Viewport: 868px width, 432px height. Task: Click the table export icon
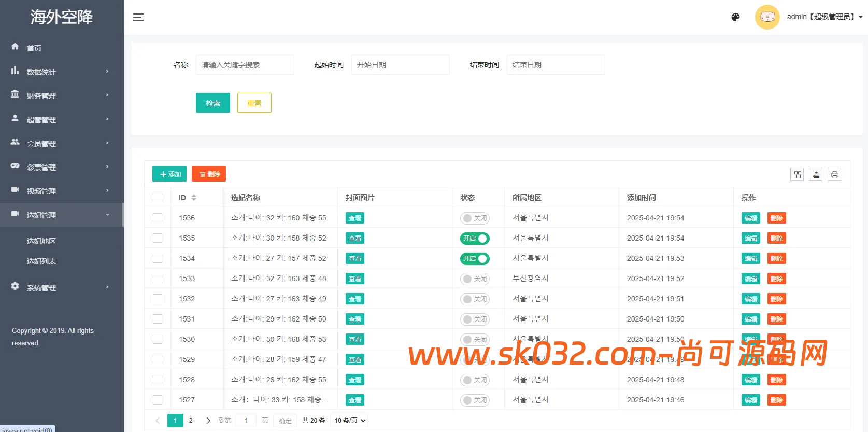(816, 175)
